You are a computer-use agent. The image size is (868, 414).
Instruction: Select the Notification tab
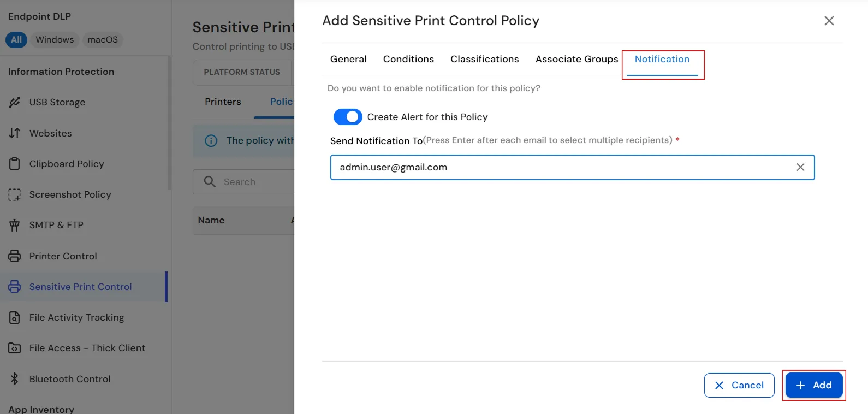pyautogui.click(x=662, y=59)
